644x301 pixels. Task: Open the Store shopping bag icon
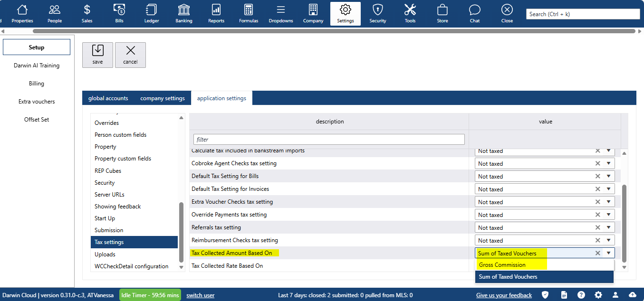442,14
